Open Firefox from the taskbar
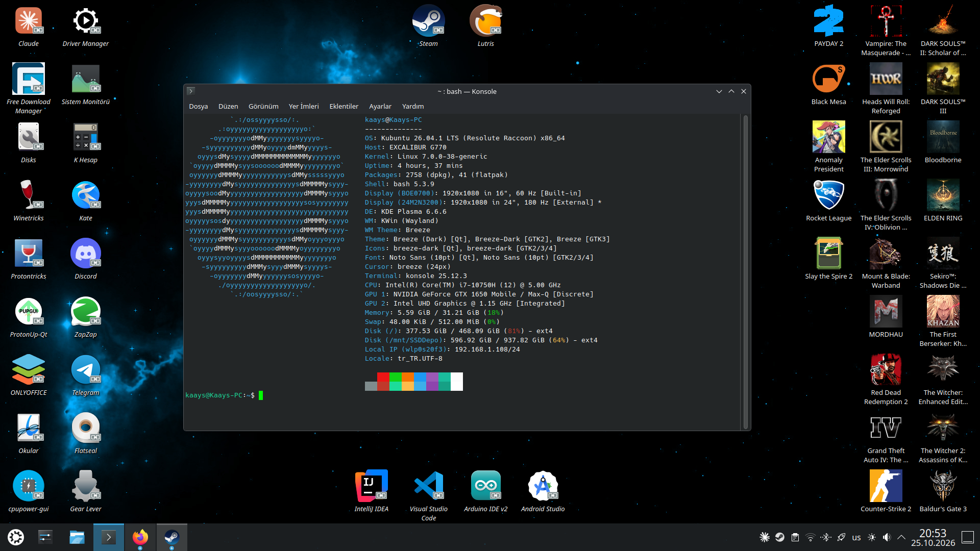 point(140,537)
